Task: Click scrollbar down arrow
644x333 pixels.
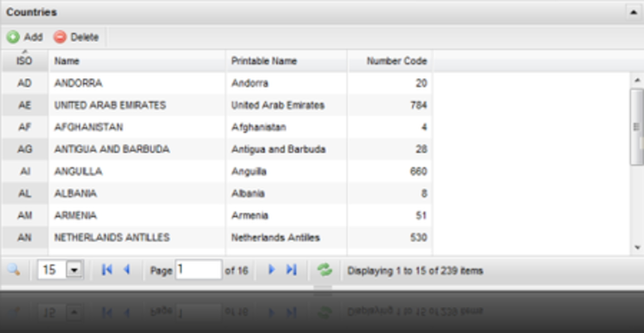Action: point(637,248)
